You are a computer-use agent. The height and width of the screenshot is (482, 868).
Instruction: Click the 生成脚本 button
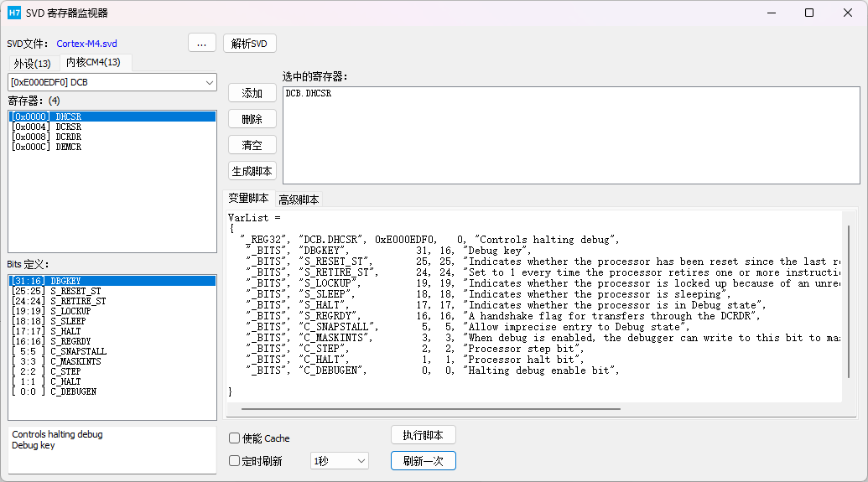pos(252,171)
